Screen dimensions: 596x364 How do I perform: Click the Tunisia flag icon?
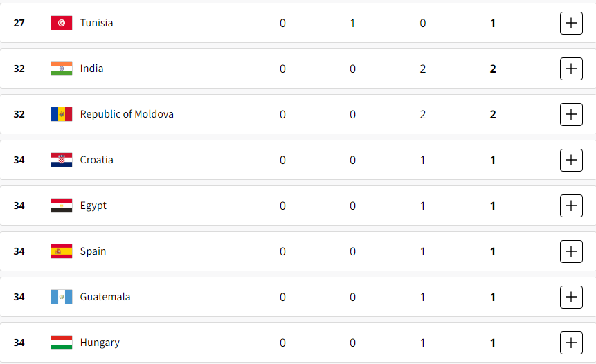[x=62, y=23]
